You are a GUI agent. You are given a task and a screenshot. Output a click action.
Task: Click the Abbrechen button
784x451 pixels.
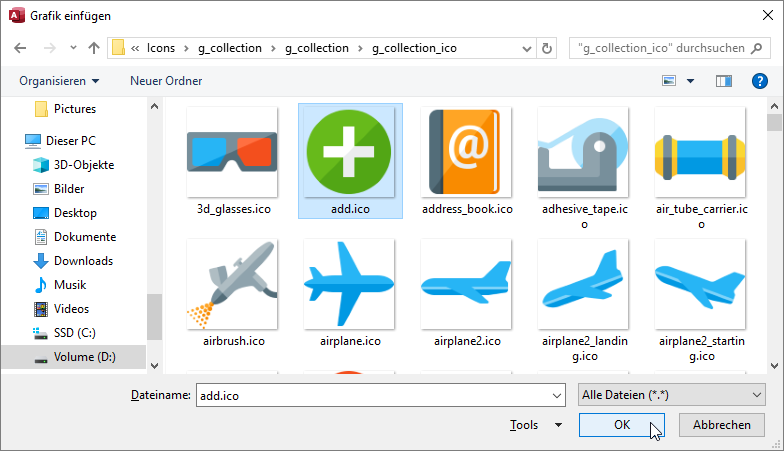[722, 425]
